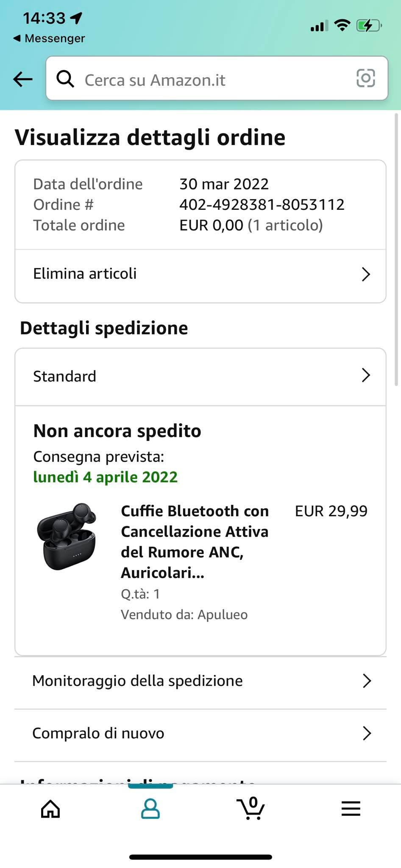The image size is (401, 868).
Task: Open Monitoraggio della spedizione chevron
Action: (x=367, y=681)
